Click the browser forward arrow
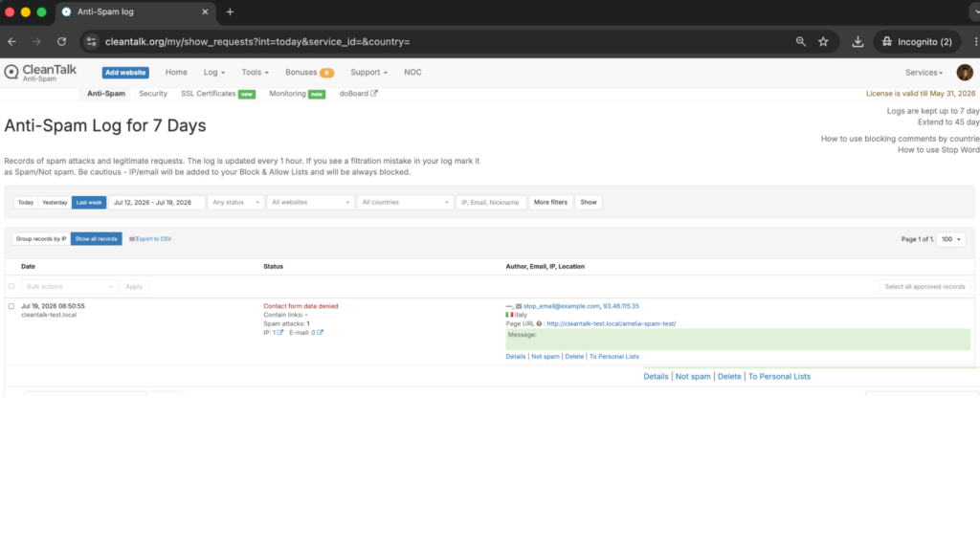This screenshot has height=551, width=980. pos(36,42)
